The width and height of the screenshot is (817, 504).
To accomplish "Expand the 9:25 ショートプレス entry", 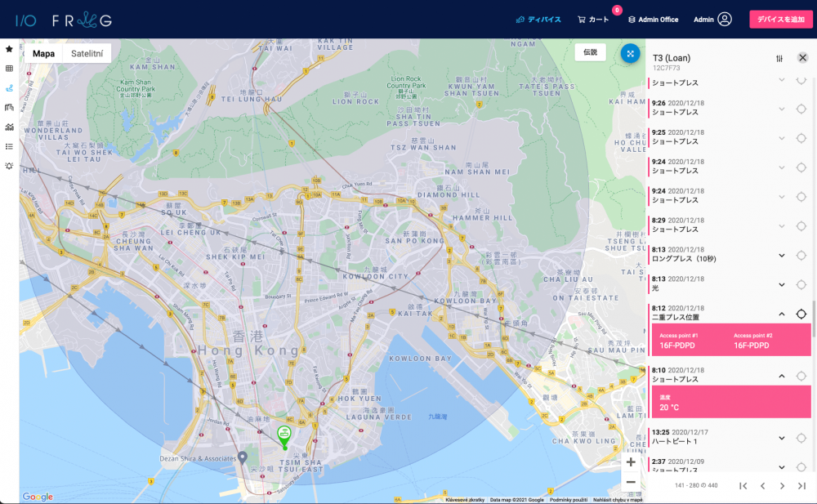I will 782,138.
